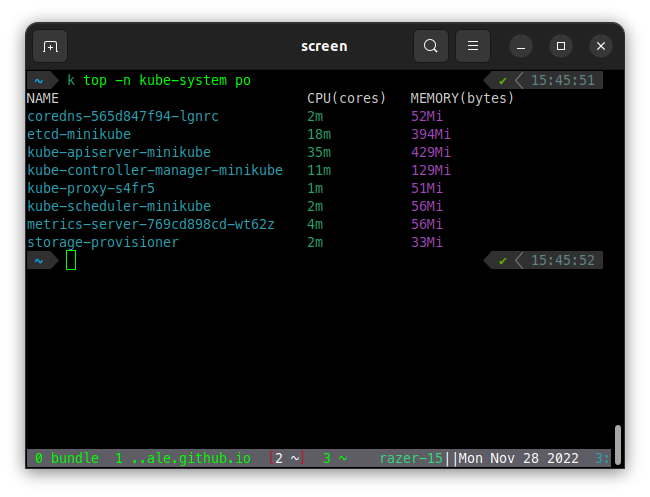Click the top prompt's tilde directory segment
The height and width of the screenshot is (497, 650).
click(x=39, y=80)
